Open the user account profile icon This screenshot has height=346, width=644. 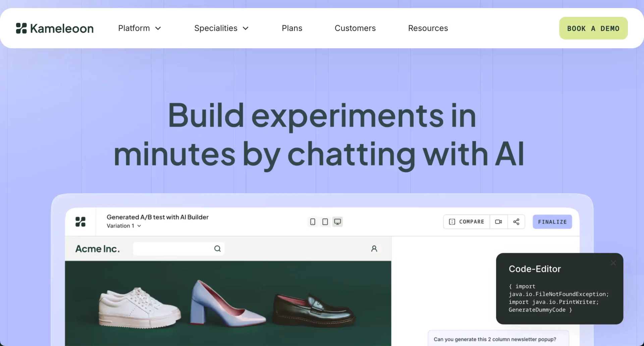tap(374, 249)
